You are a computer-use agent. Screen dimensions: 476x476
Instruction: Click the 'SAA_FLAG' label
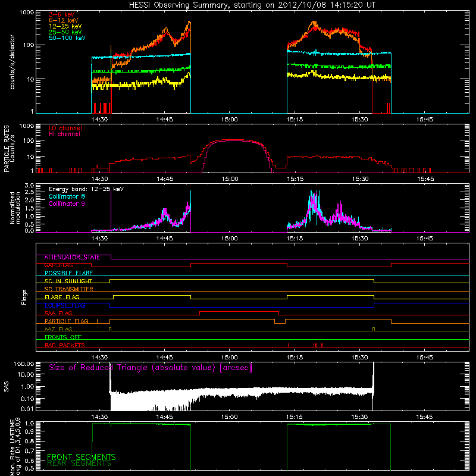point(58,314)
